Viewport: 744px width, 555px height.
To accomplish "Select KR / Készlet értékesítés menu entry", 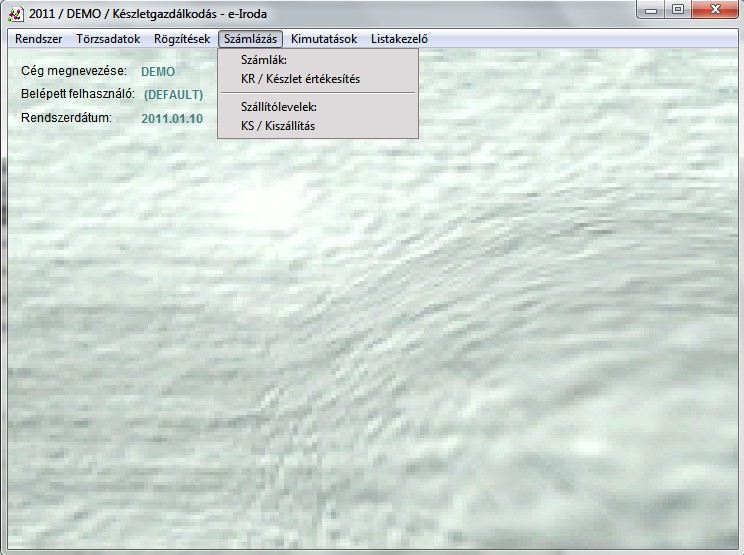I will 300,78.
